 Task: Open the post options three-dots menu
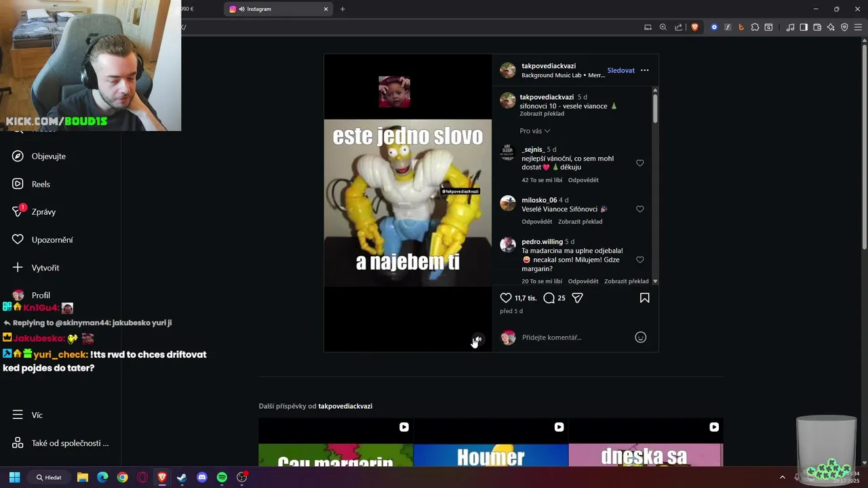pos(645,70)
